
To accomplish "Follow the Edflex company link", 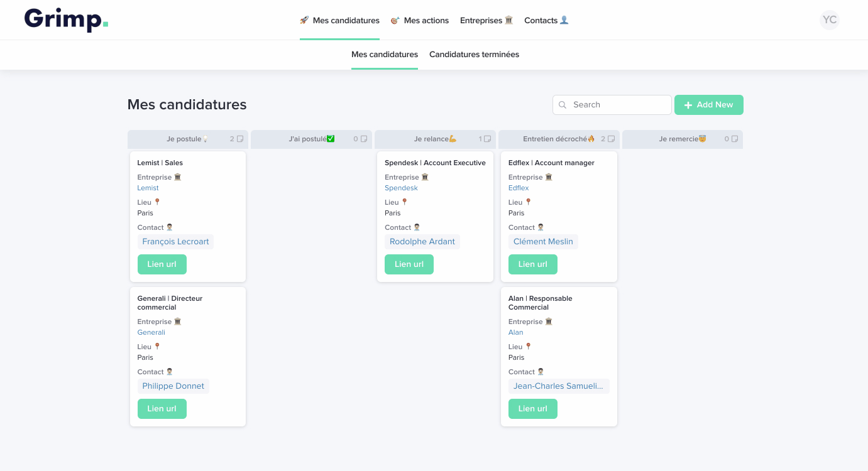I will [519, 188].
